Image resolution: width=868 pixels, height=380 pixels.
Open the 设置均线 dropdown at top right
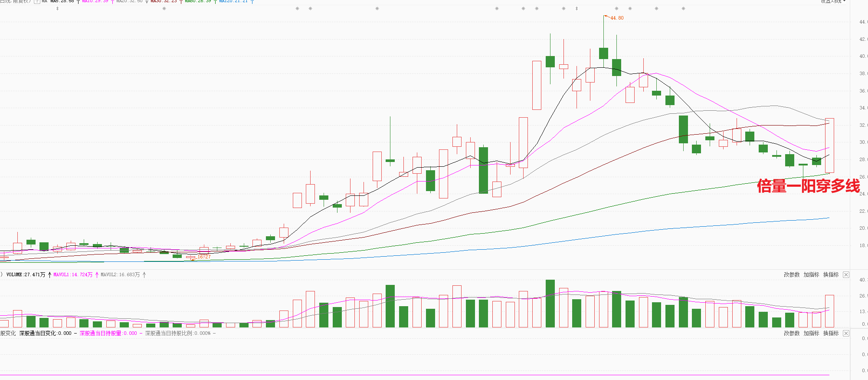pos(833,2)
